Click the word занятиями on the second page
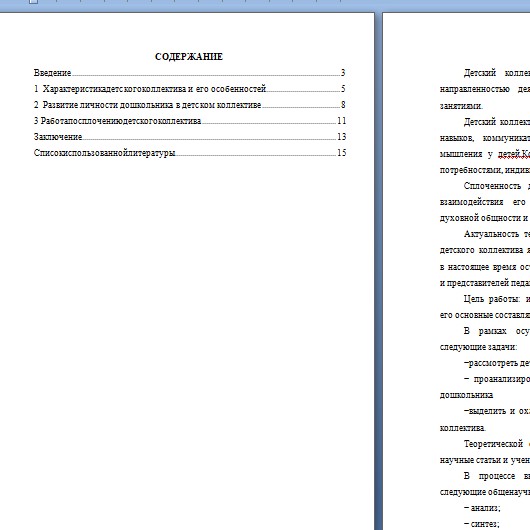The width and height of the screenshot is (530, 530). (x=461, y=106)
